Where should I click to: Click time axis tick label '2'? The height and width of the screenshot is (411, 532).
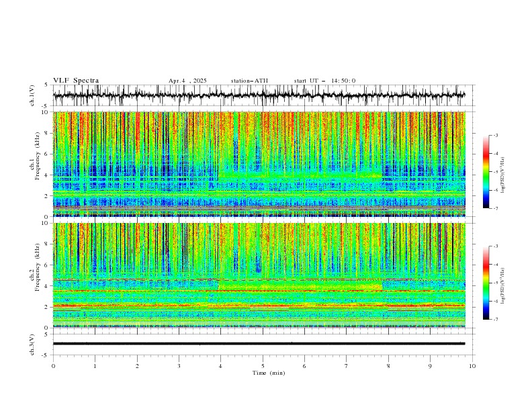pos(137,366)
